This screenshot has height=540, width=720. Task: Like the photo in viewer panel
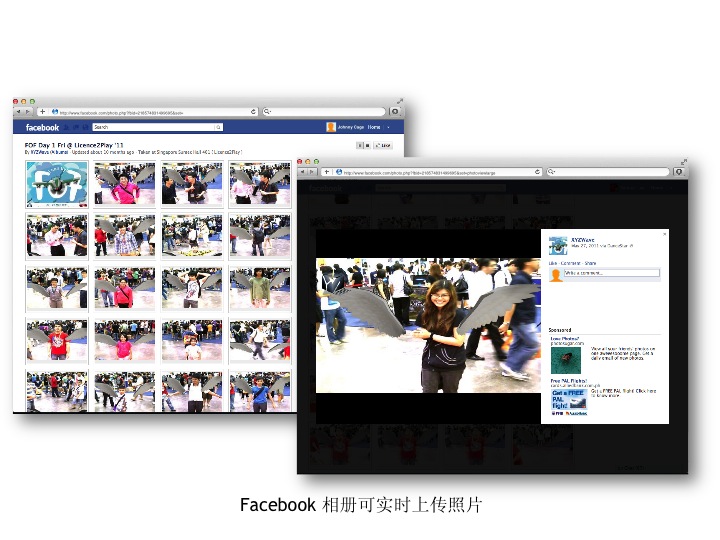pos(552,263)
